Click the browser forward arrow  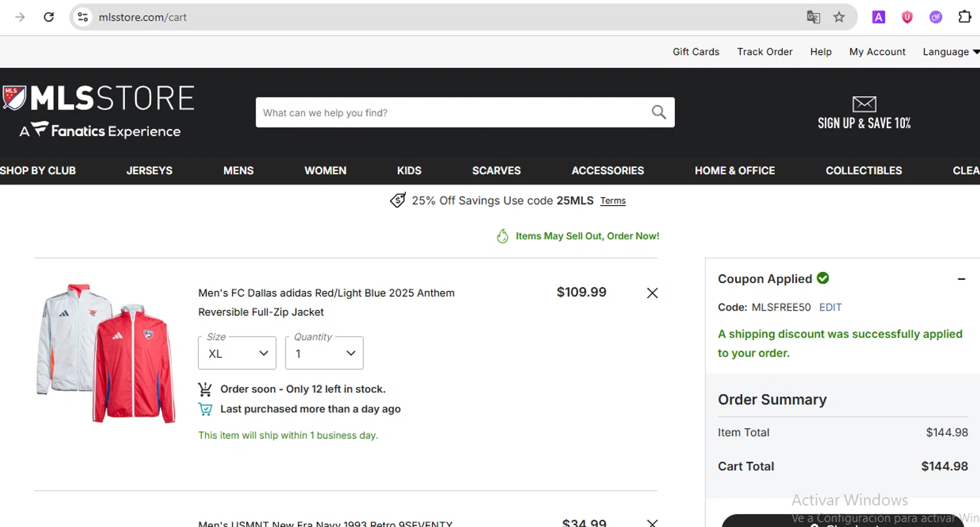click(20, 17)
